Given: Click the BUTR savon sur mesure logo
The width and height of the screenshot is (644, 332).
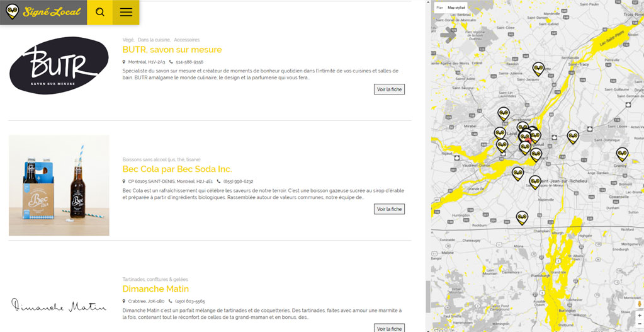Looking at the screenshot, I should (x=59, y=66).
